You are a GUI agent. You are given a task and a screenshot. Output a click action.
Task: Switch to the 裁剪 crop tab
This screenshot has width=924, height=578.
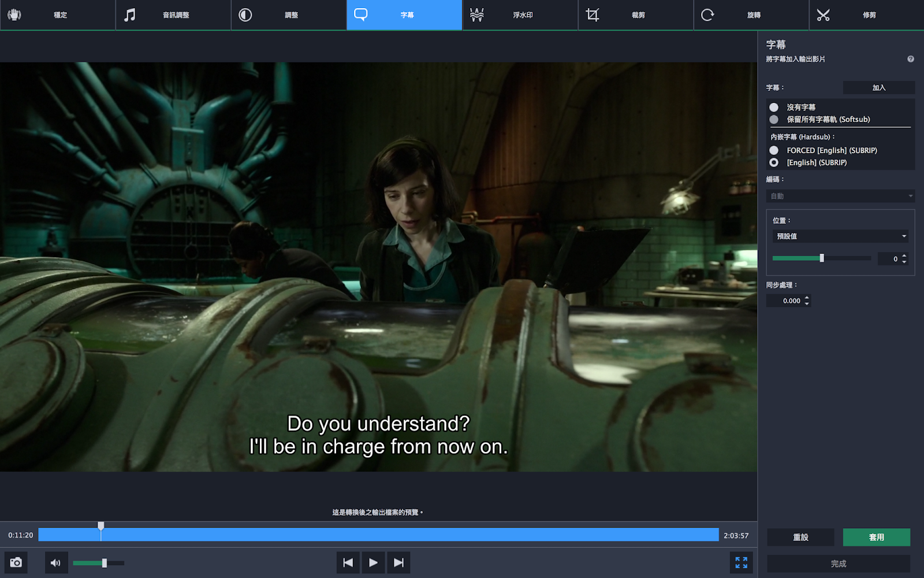click(635, 15)
